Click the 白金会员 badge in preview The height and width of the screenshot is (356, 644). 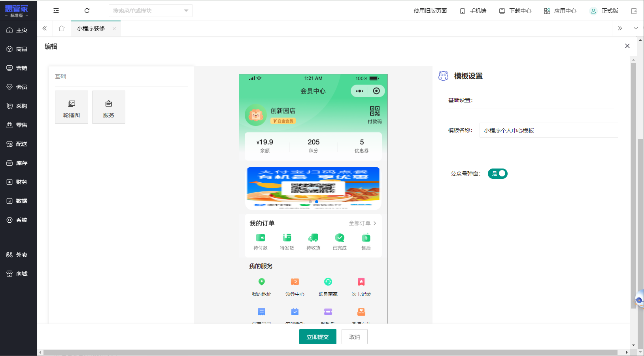point(283,121)
